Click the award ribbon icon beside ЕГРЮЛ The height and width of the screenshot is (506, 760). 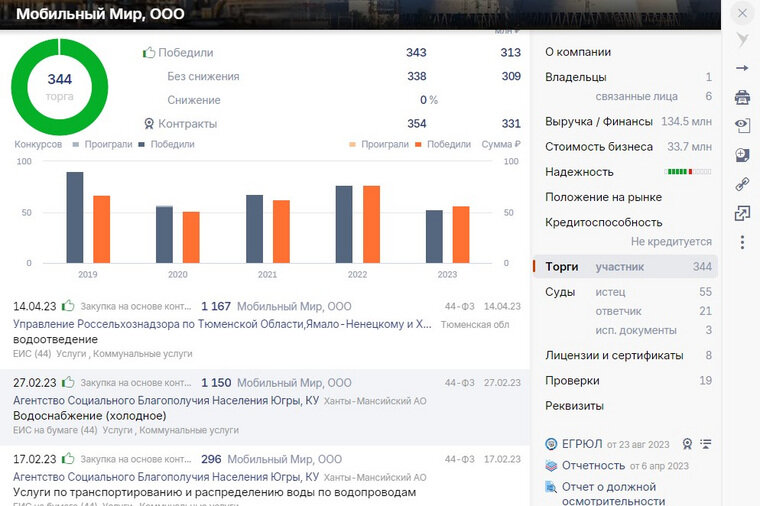687,444
